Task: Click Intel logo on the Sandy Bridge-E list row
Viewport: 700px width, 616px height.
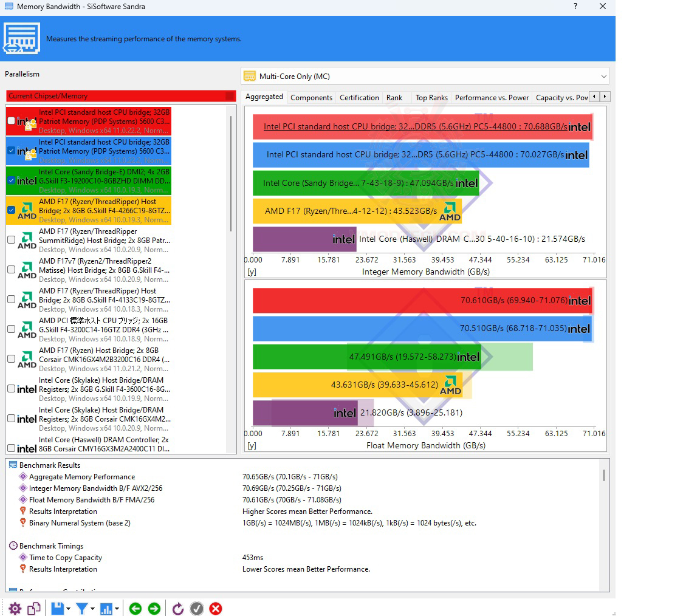Action: (27, 181)
